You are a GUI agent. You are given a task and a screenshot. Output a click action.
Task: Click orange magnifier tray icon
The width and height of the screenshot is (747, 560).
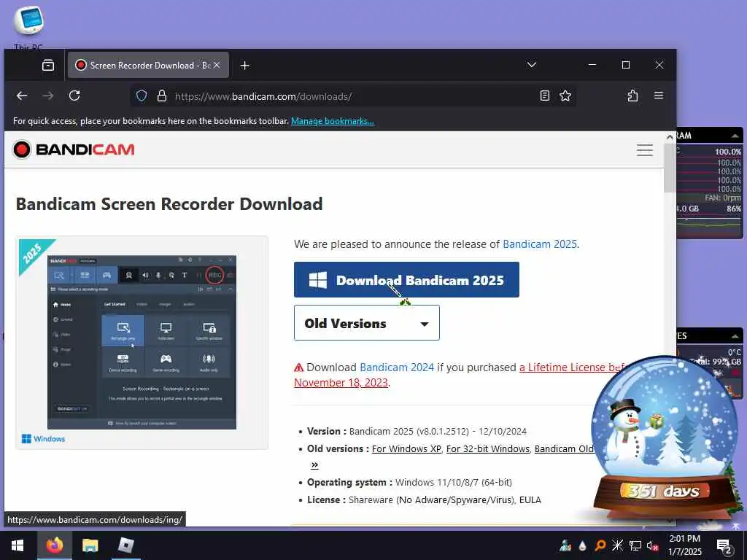tap(600, 545)
